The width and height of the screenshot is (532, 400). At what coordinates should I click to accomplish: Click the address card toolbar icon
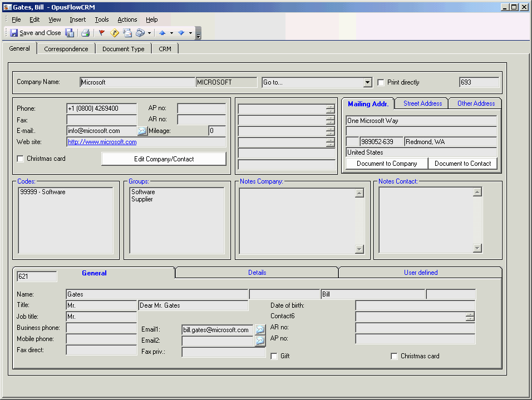pos(127,33)
